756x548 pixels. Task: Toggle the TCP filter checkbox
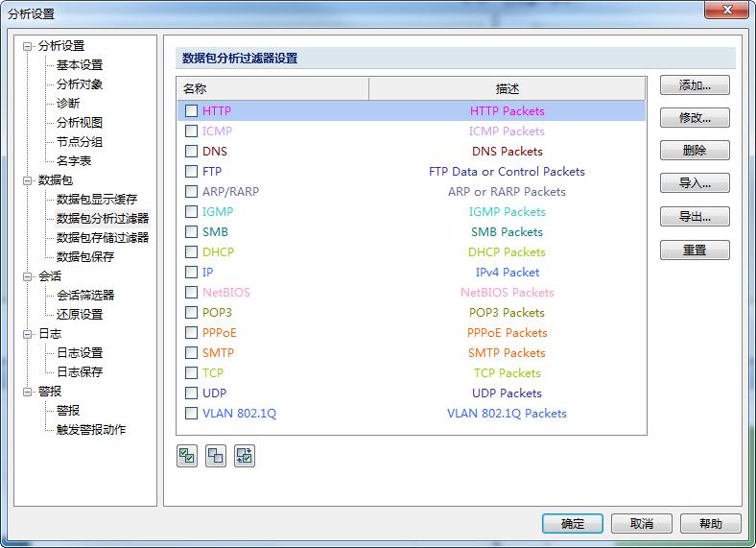tap(192, 373)
